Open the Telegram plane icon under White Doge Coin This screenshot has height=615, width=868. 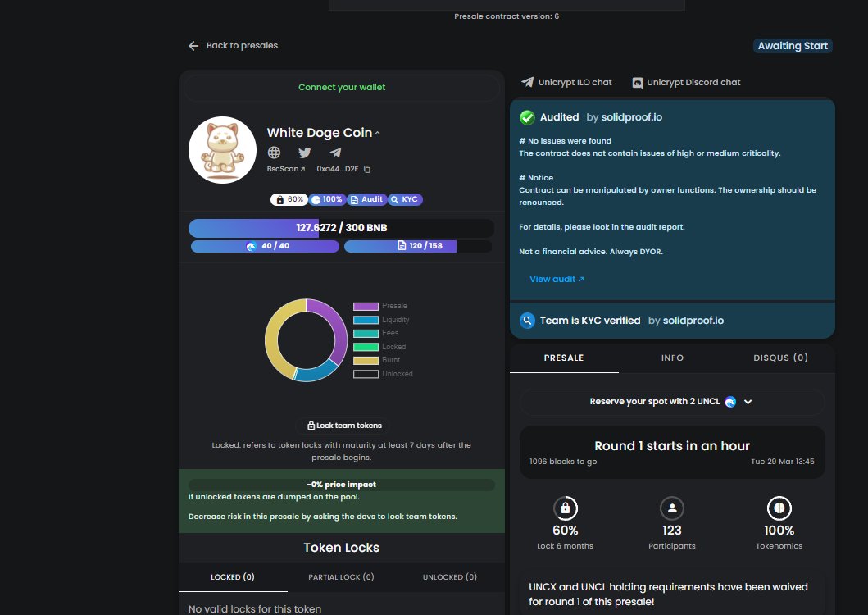[x=335, y=153]
